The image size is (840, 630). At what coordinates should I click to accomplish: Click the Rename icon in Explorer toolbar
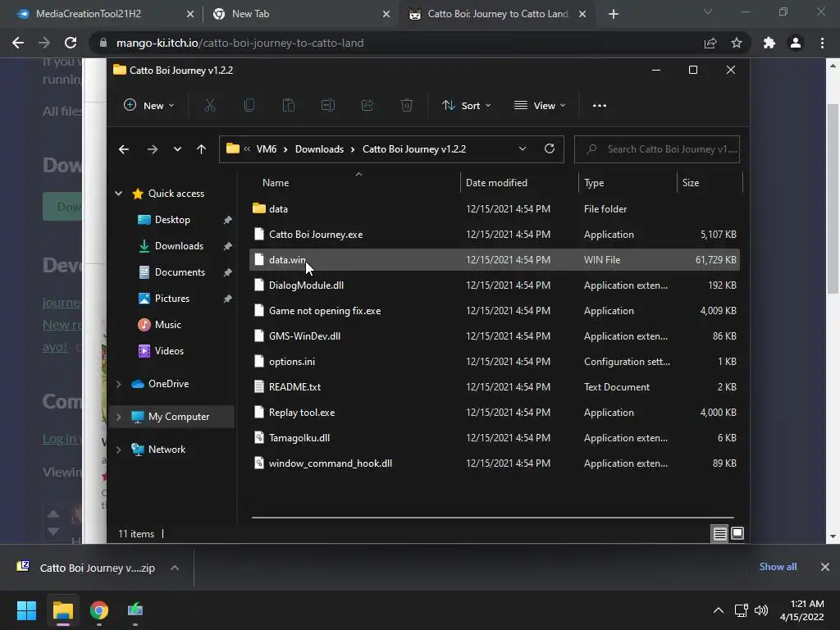tap(328, 106)
